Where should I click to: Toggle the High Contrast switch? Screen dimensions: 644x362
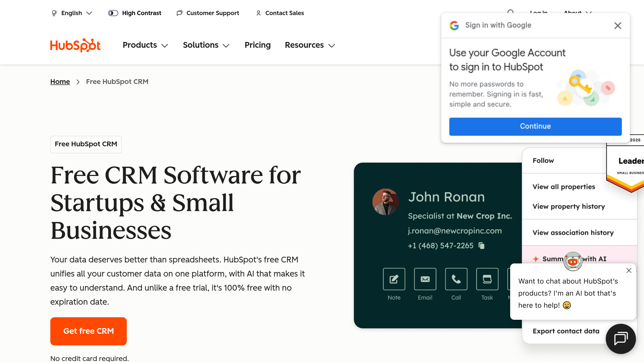[113, 13]
